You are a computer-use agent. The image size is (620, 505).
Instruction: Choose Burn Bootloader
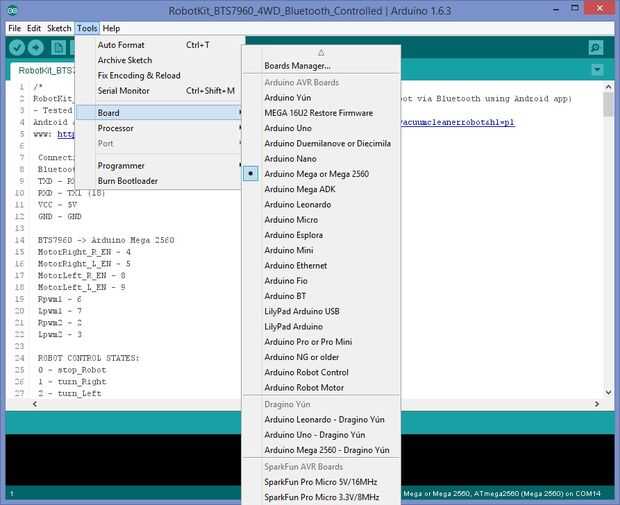tap(158, 181)
